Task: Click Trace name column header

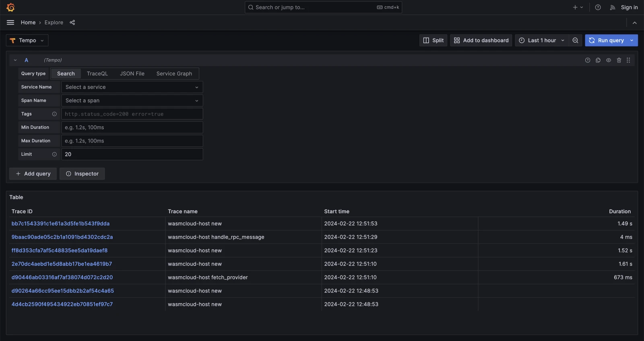Action: click(x=183, y=211)
